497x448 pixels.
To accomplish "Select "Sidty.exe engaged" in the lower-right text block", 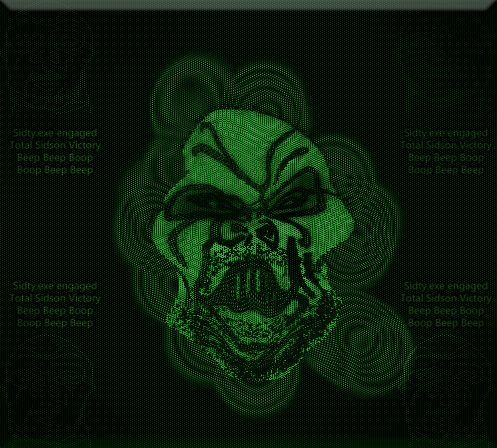I will point(446,286).
